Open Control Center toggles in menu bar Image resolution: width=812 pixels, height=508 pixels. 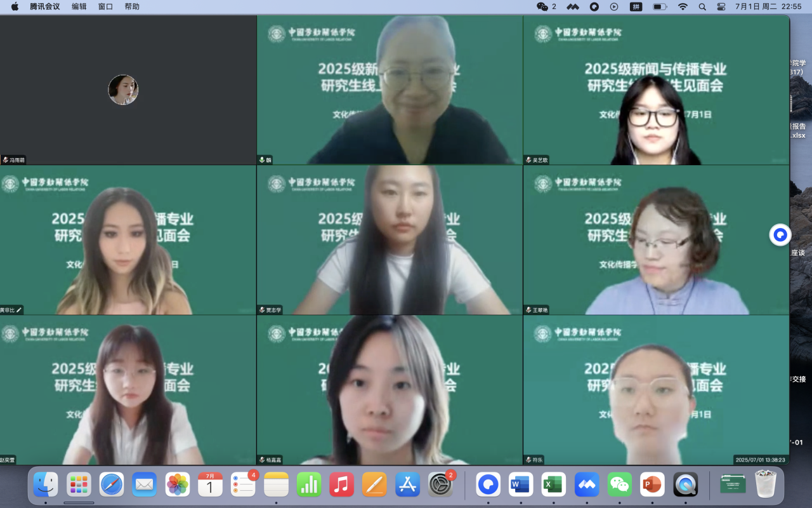[x=721, y=6]
